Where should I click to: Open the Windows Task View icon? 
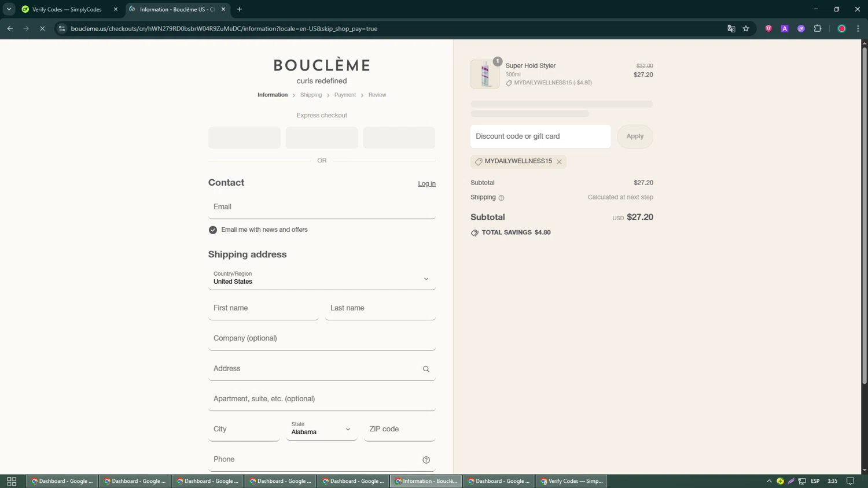(12, 481)
